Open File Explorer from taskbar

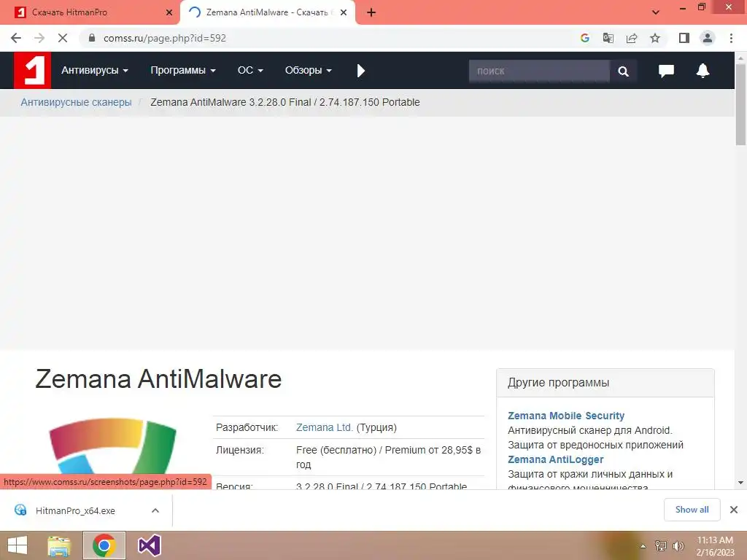click(59, 545)
